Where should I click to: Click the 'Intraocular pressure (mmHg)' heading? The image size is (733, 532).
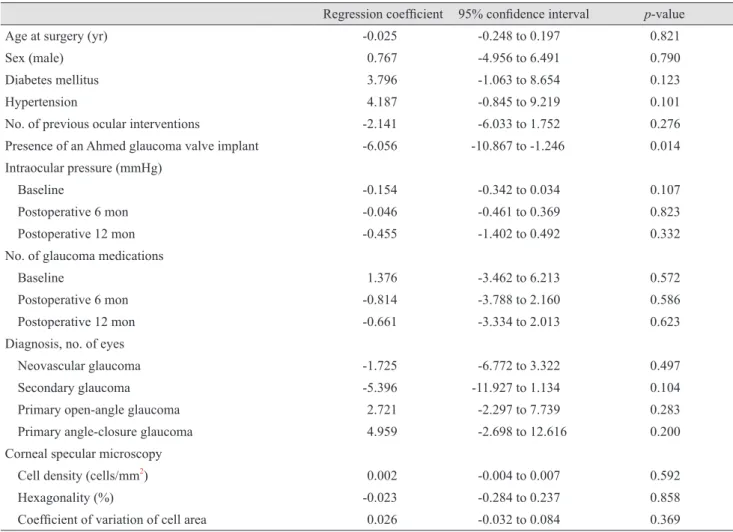point(84,168)
